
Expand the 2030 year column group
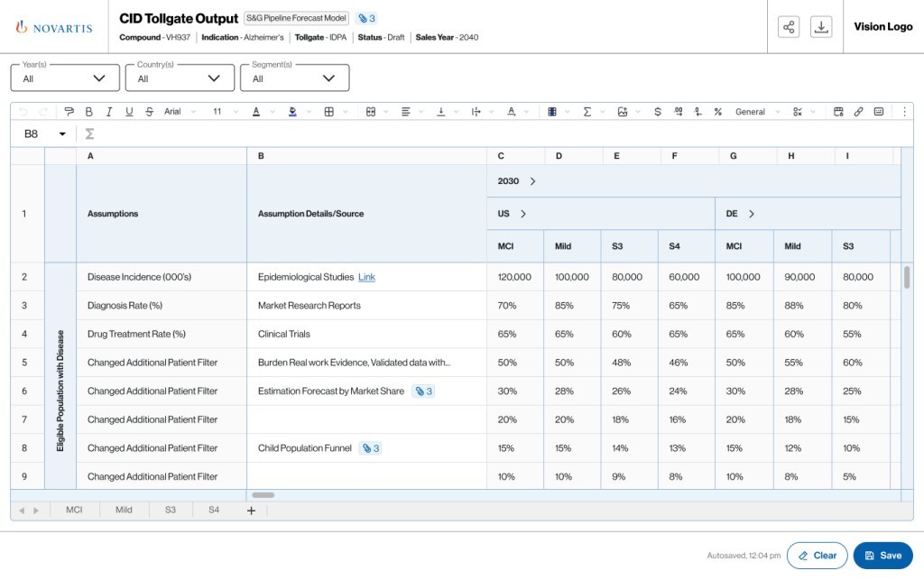pos(532,181)
